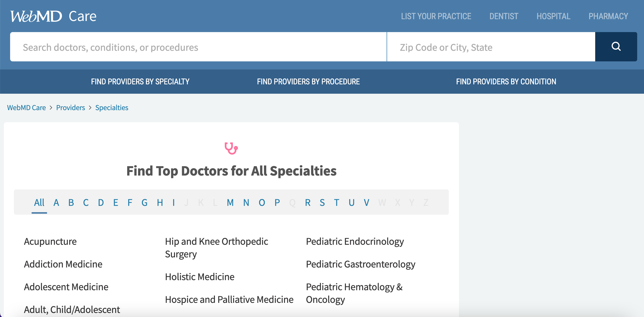Click the WebMD Care logo

click(x=53, y=16)
